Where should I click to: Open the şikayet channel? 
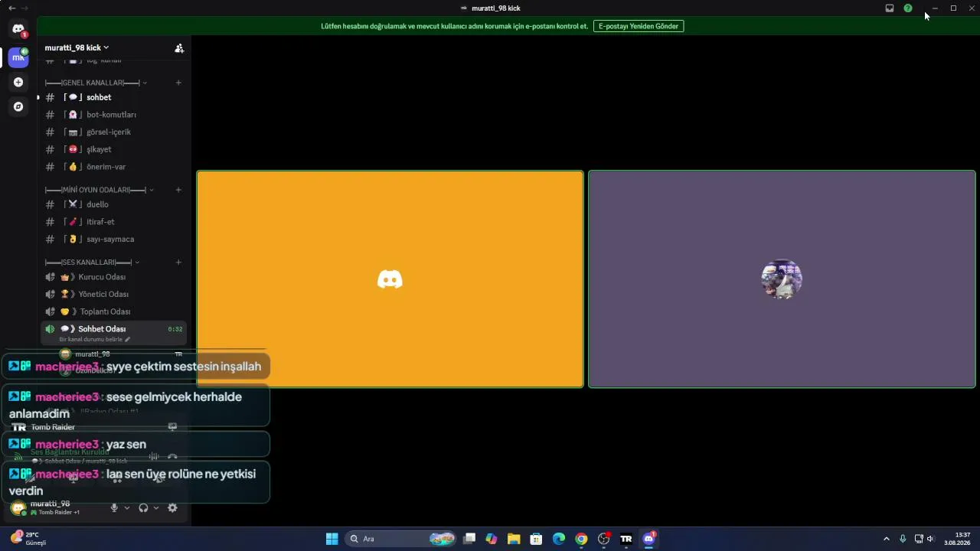(x=113, y=149)
